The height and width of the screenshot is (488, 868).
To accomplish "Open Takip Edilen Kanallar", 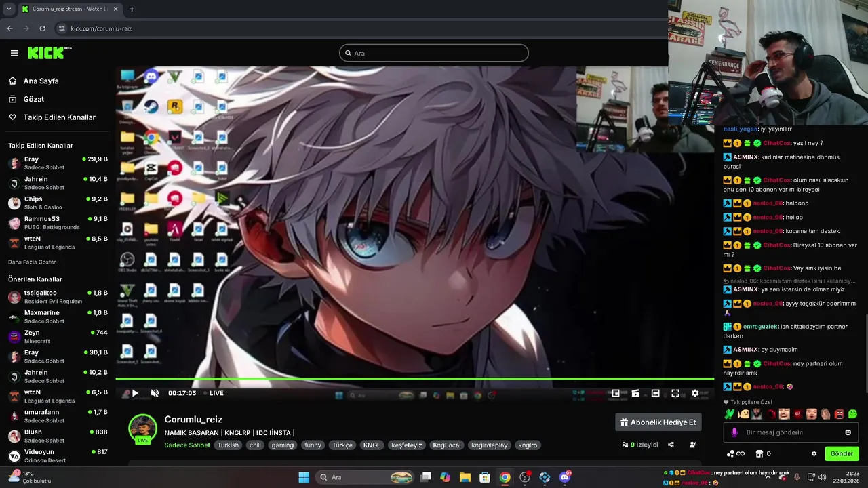I will (x=59, y=117).
